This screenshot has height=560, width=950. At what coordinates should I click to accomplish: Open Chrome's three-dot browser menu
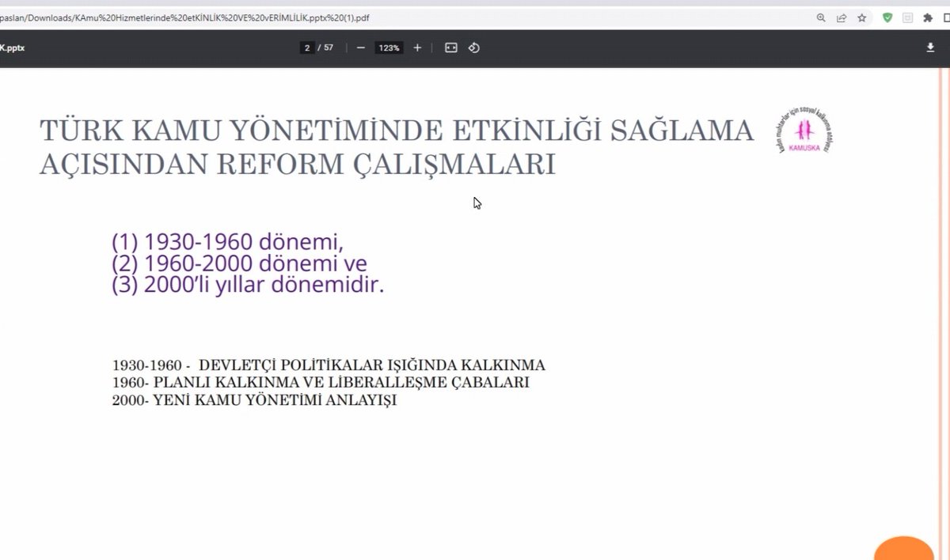click(947, 16)
